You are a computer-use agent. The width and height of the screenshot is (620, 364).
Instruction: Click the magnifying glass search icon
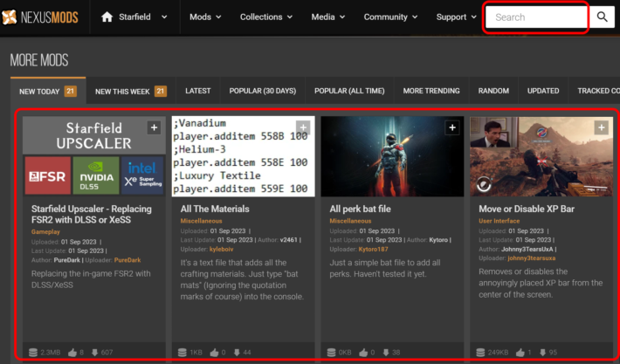[602, 17]
